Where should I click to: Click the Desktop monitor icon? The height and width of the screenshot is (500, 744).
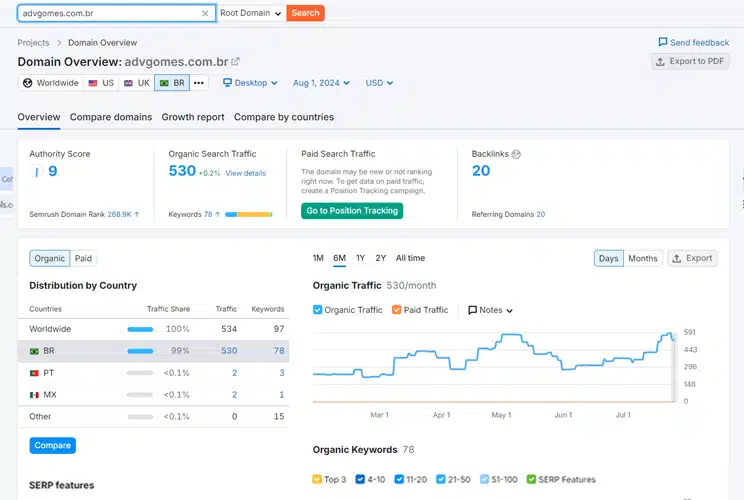[x=227, y=83]
